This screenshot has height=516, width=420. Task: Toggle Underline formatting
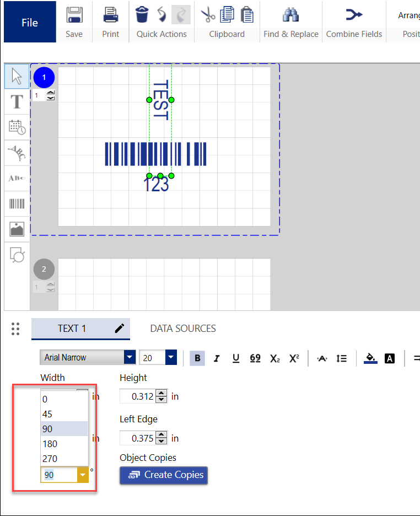pos(236,358)
